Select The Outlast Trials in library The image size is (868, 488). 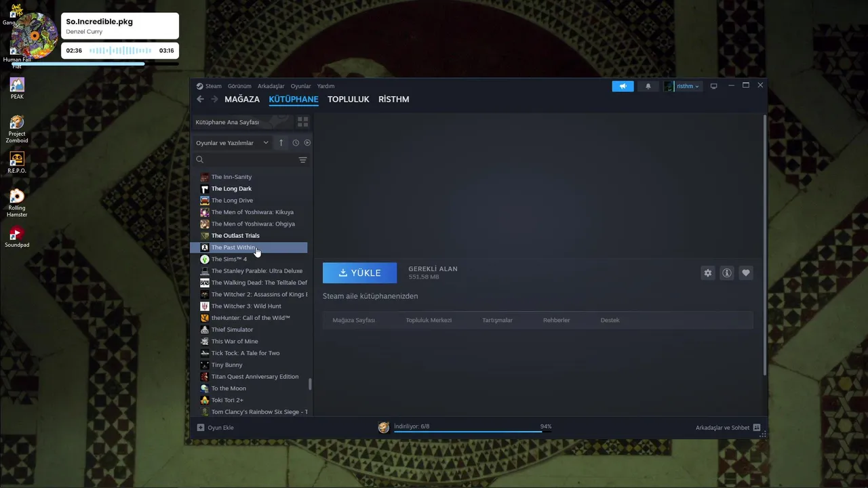coord(249,236)
